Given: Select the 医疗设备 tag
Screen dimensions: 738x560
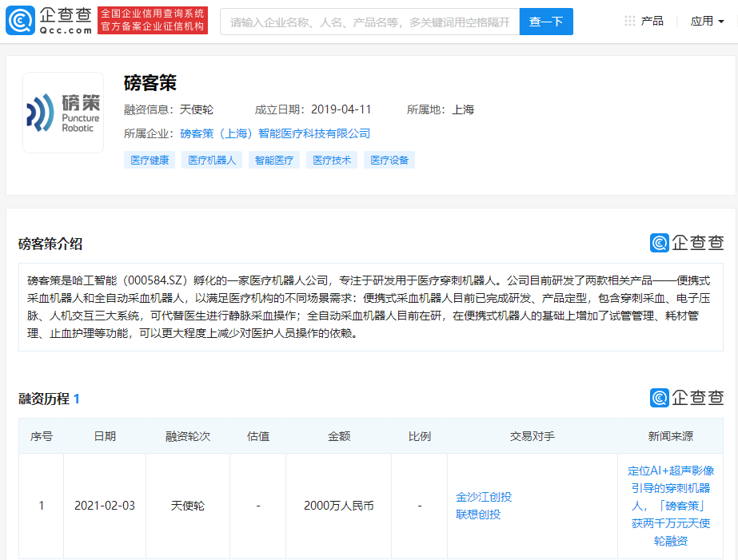Looking at the screenshot, I should pos(389,161).
